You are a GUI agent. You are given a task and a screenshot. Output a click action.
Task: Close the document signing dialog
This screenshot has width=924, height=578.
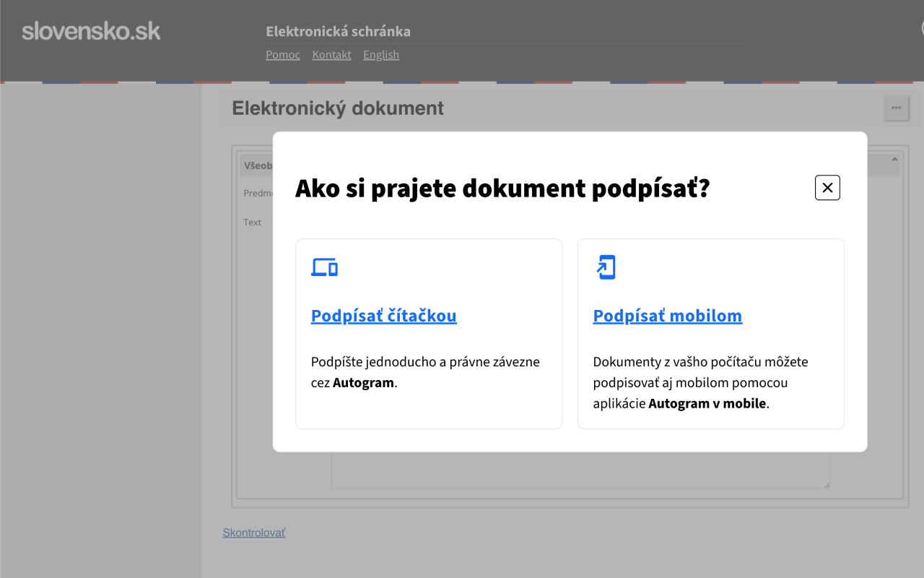coord(827,187)
